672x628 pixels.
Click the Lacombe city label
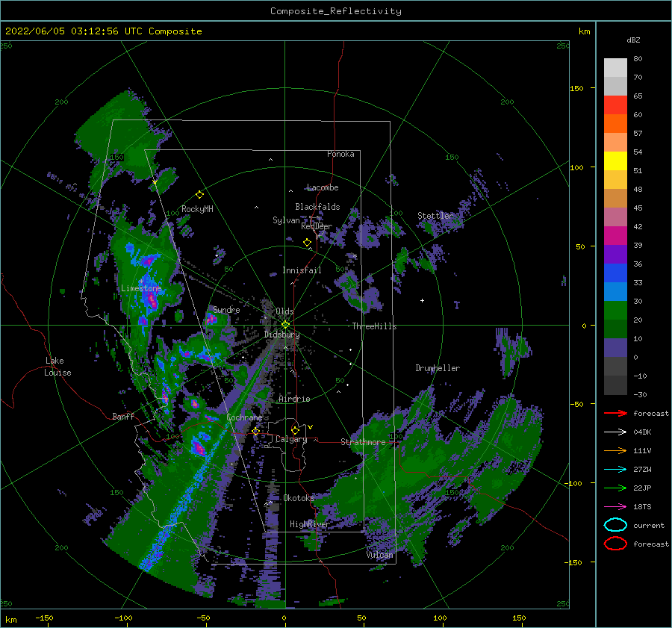pos(323,187)
